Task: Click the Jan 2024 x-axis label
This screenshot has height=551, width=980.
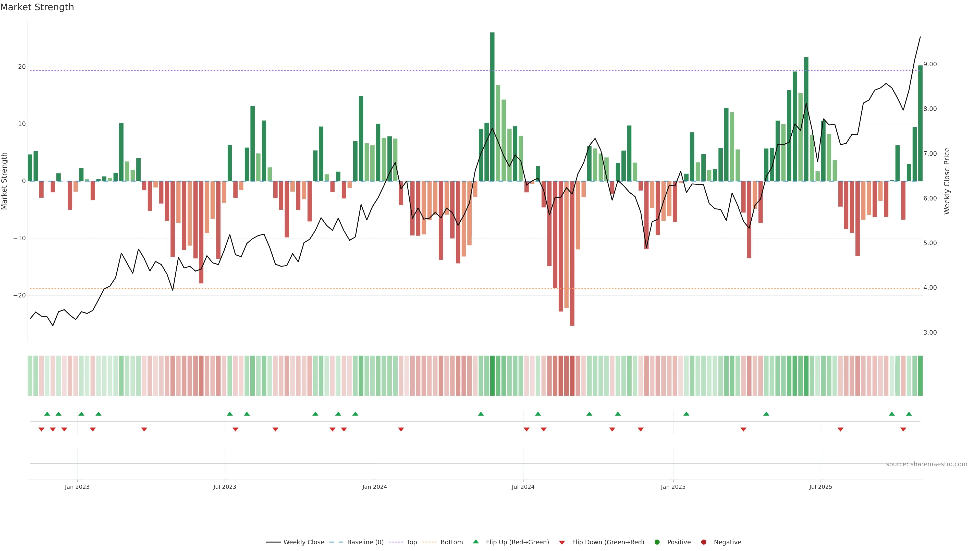Action: tap(374, 487)
